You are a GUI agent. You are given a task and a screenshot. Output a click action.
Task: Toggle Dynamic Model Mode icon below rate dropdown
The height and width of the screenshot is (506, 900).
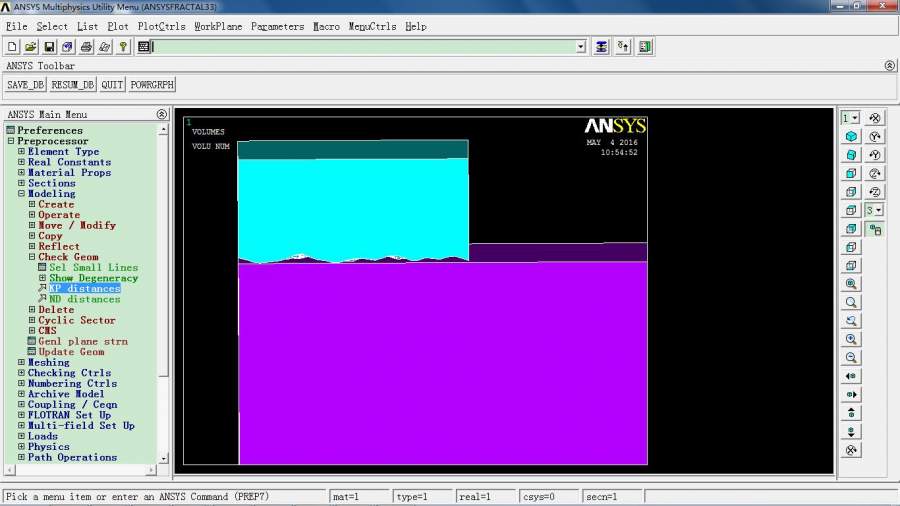pos(875,230)
